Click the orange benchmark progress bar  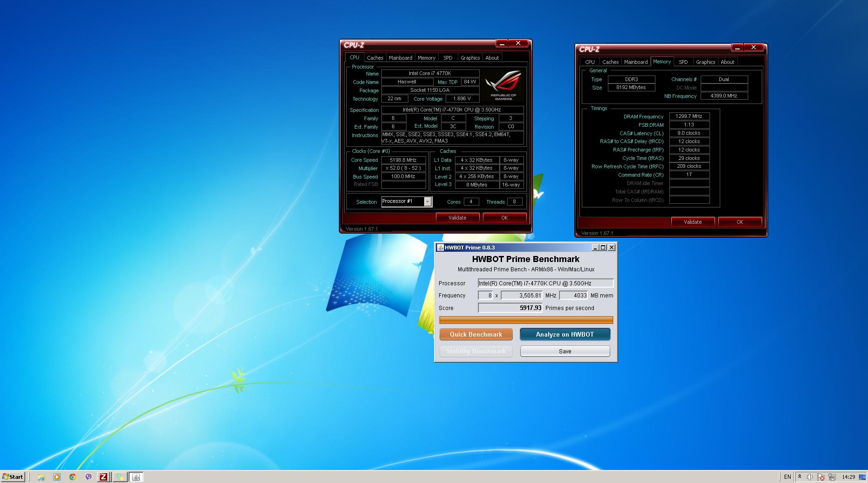[526, 320]
